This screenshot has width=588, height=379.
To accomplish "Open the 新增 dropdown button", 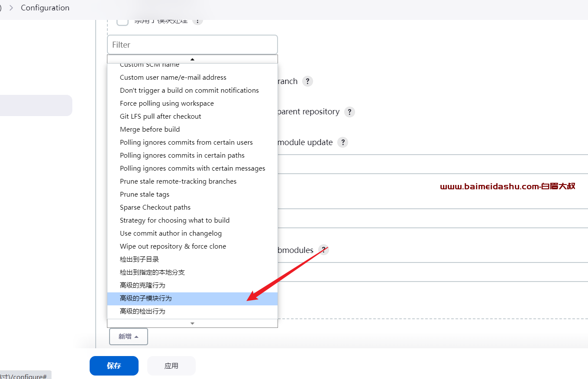I will click(129, 337).
